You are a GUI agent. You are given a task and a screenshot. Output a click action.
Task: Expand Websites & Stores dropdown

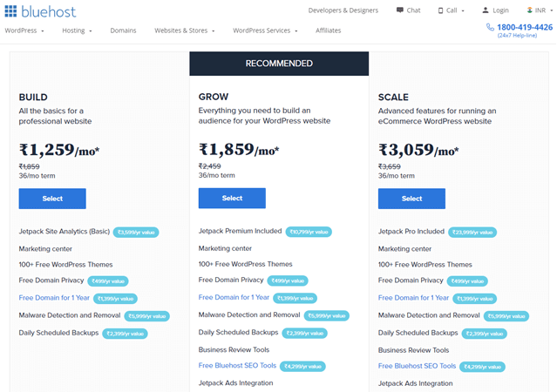(x=184, y=30)
